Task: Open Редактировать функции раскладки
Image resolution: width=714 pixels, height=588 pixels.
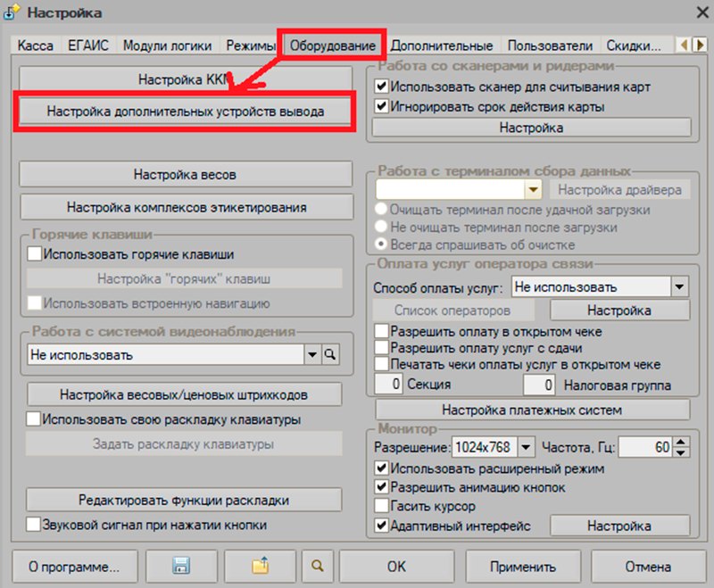Action: [184, 500]
